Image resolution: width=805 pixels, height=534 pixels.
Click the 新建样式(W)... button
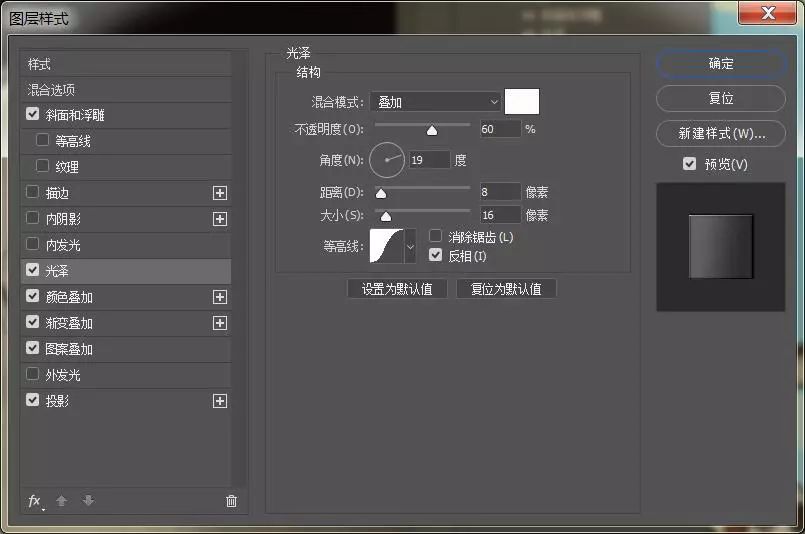[x=720, y=133]
